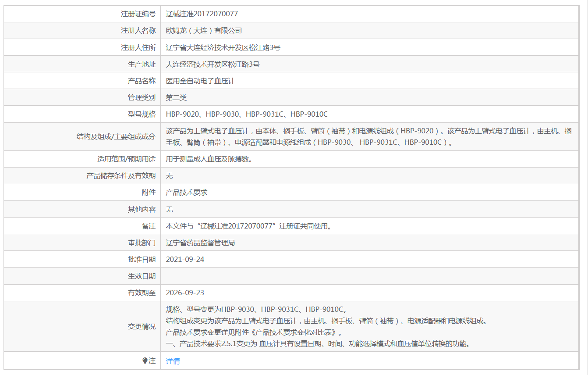
Task: Select the 产品名称 label
Action: (142, 81)
